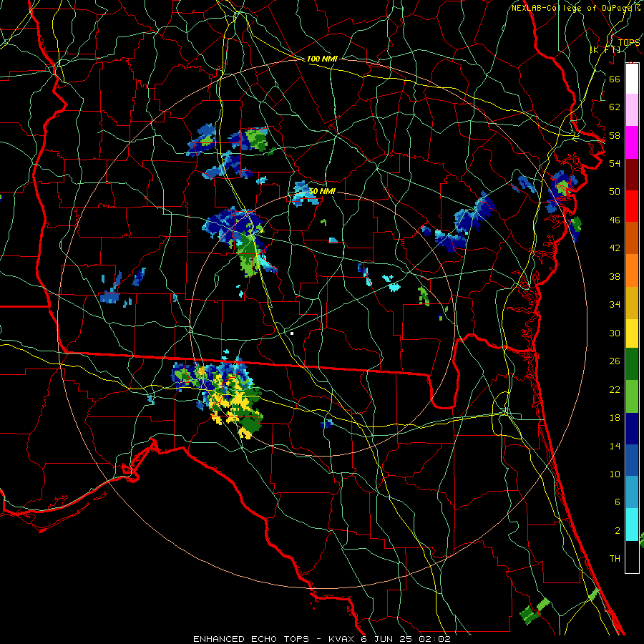644x644 pixels.
Task: Click the white swatch in the tops legend
Action: 632,79
